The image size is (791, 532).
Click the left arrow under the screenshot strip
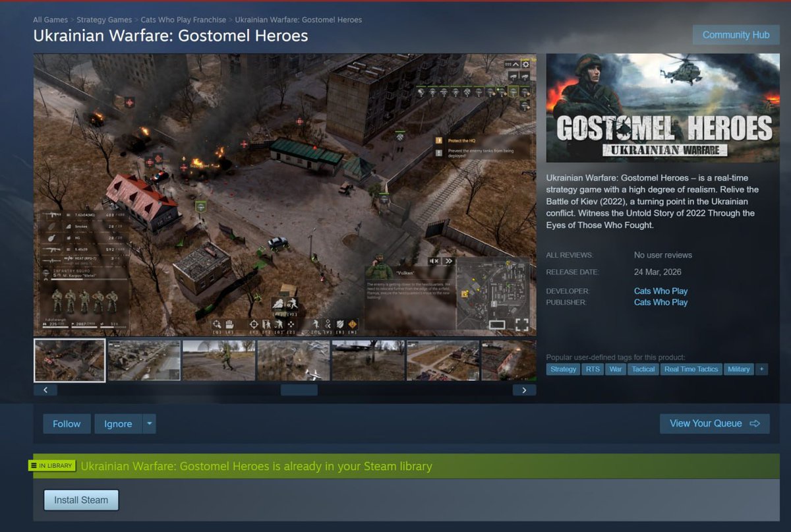(x=45, y=390)
